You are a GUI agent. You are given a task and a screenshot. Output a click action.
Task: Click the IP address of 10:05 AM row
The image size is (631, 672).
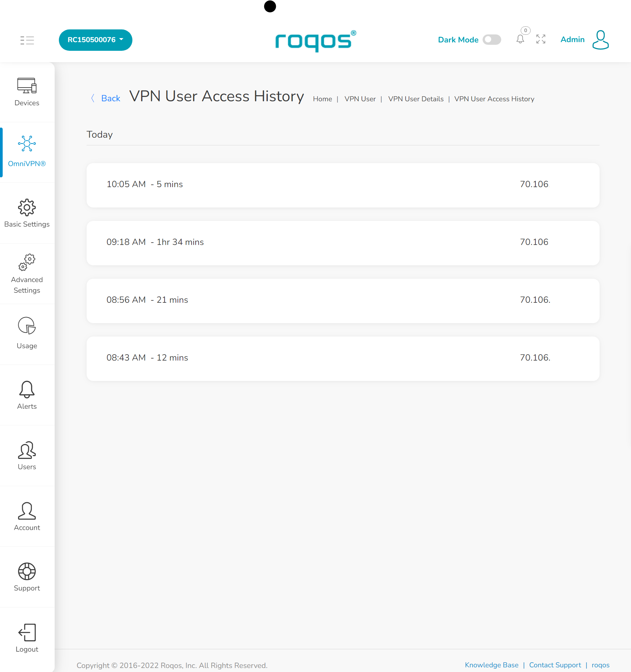click(534, 184)
